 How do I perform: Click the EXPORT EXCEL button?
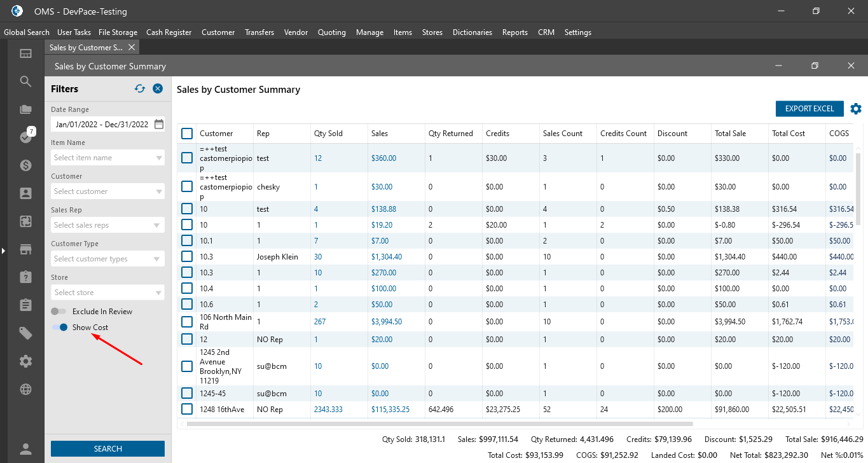point(809,109)
